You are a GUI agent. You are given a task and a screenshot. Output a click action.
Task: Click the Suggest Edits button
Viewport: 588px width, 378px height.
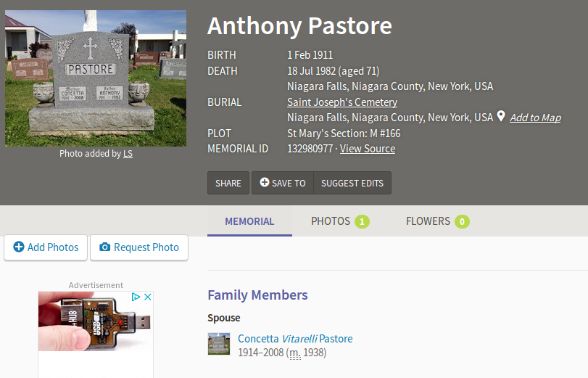(x=352, y=183)
